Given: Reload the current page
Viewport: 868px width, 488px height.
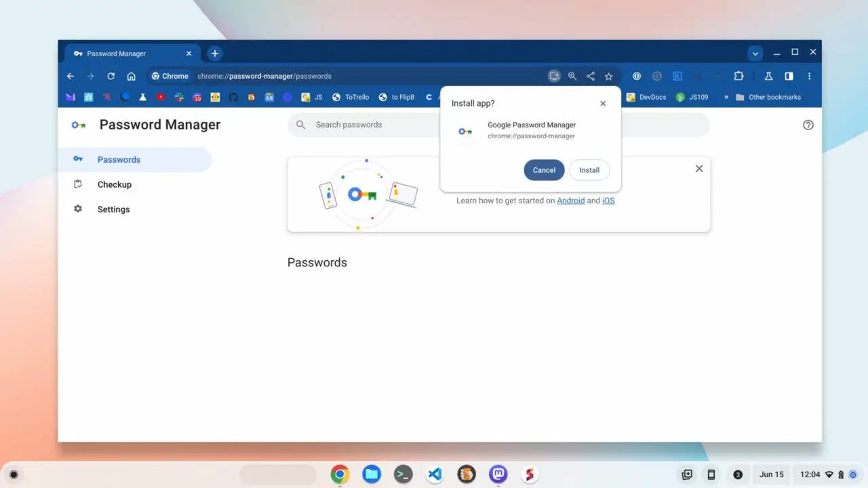Looking at the screenshot, I should pos(111,76).
